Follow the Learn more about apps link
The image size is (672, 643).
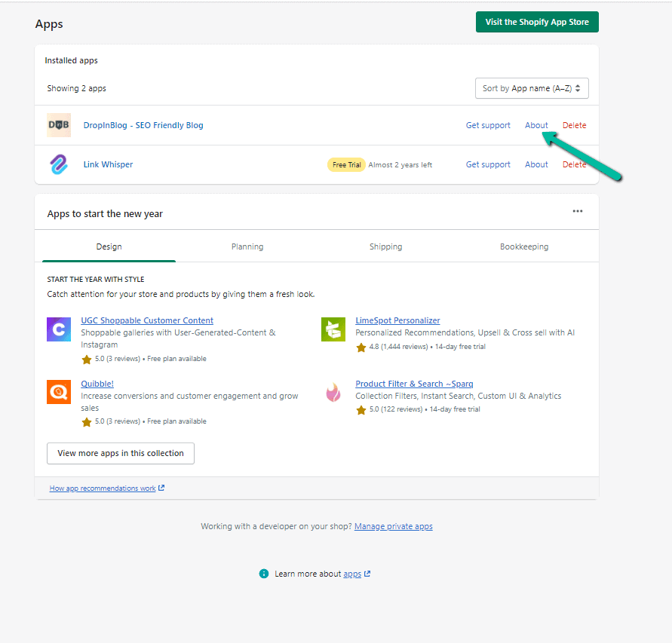(x=352, y=574)
